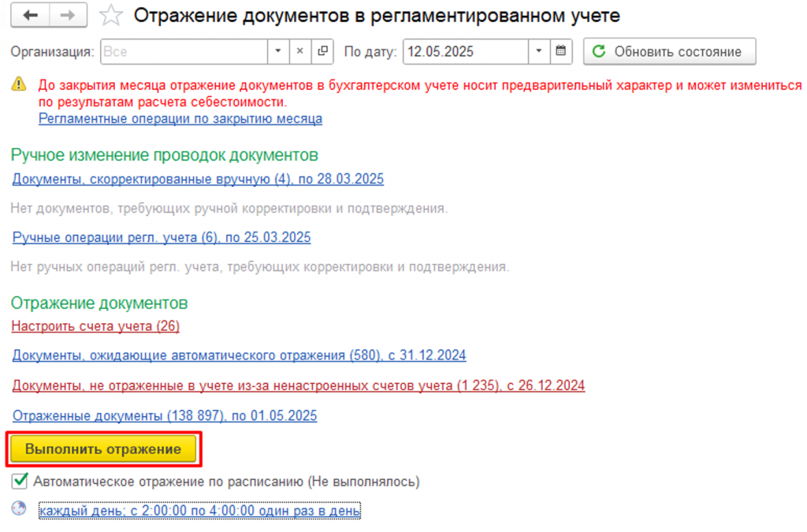Screen dimensions: 807x532
Task: Go back with the left arrow button
Action: tap(31, 16)
